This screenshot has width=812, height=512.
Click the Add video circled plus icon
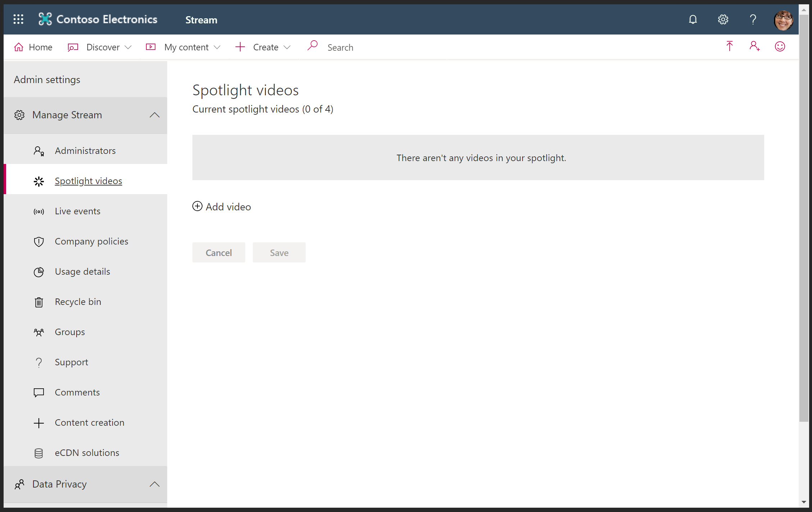click(x=197, y=206)
